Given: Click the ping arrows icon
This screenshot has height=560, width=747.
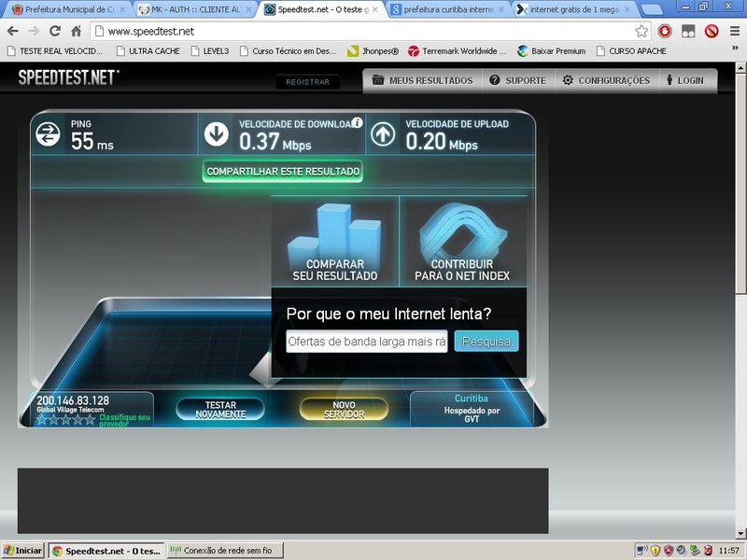Looking at the screenshot, I should pos(48,134).
